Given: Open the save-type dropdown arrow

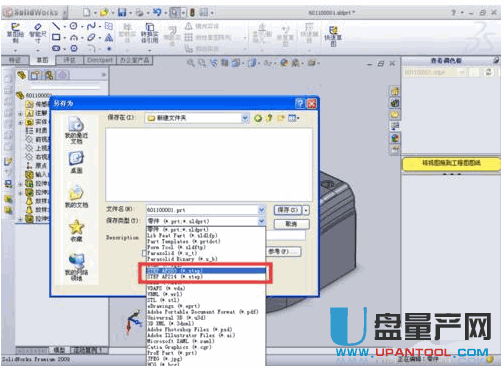Looking at the screenshot, I should point(262,221).
